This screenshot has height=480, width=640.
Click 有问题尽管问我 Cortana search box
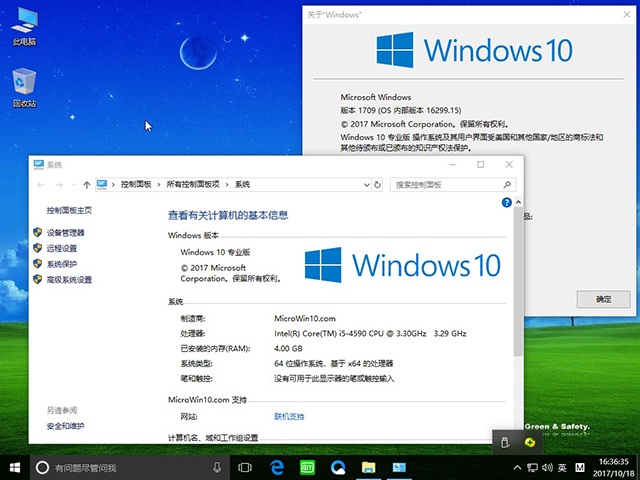pyautogui.click(x=131, y=468)
